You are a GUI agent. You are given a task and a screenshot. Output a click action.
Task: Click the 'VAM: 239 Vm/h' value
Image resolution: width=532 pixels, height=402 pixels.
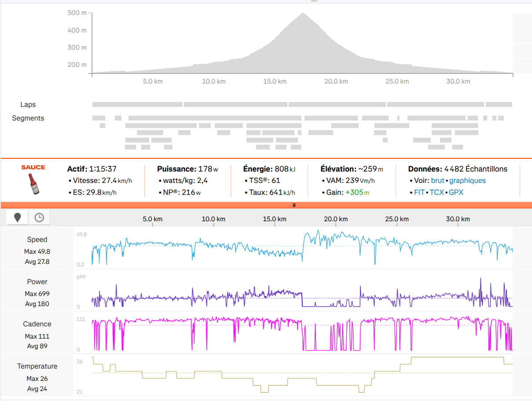(351, 181)
